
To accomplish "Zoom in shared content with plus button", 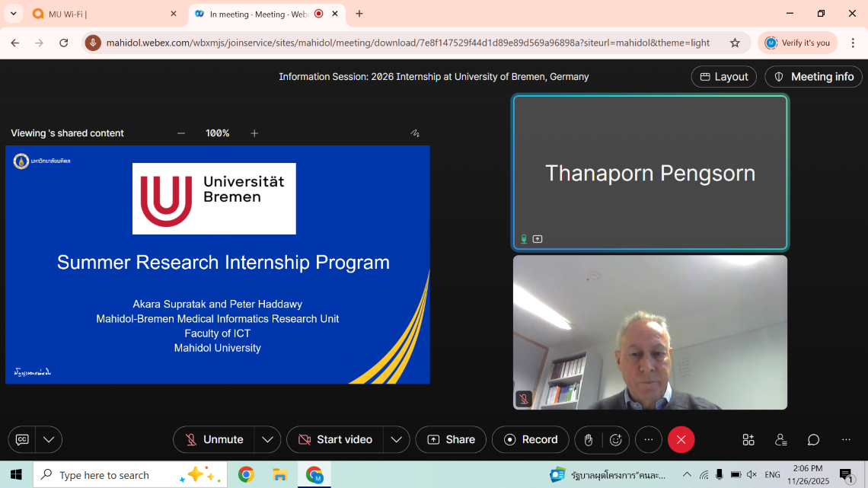I will 254,133.
